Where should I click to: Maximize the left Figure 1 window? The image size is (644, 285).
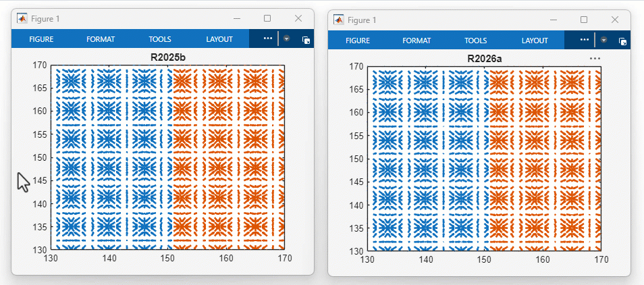[x=267, y=18]
